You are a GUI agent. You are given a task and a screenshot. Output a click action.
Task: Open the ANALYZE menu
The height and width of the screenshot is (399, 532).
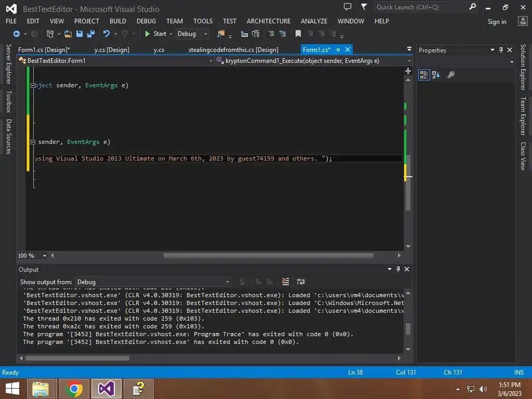pyautogui.click(x=314, y=21)
